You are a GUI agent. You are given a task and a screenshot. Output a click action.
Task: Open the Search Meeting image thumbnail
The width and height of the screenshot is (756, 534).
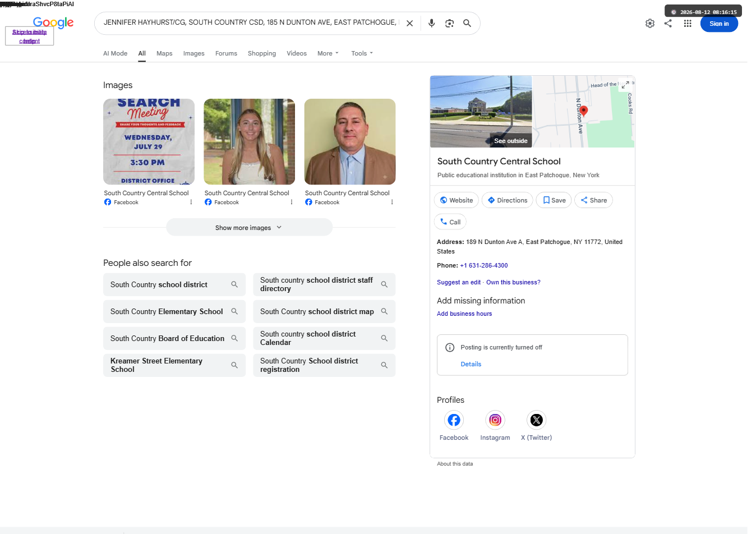click(x=149, y=142)
